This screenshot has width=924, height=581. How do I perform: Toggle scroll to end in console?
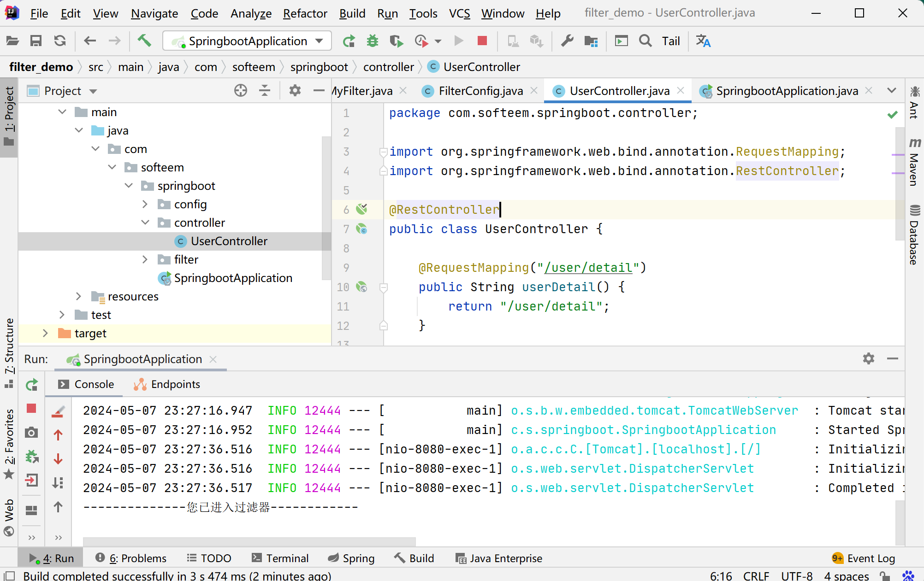click(x=58, y=482)
